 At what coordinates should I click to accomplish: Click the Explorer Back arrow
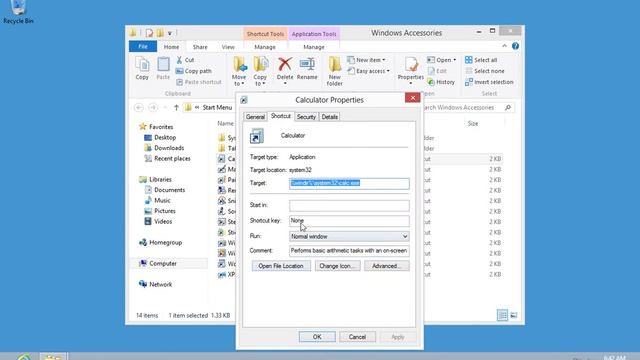coord(139,107)
